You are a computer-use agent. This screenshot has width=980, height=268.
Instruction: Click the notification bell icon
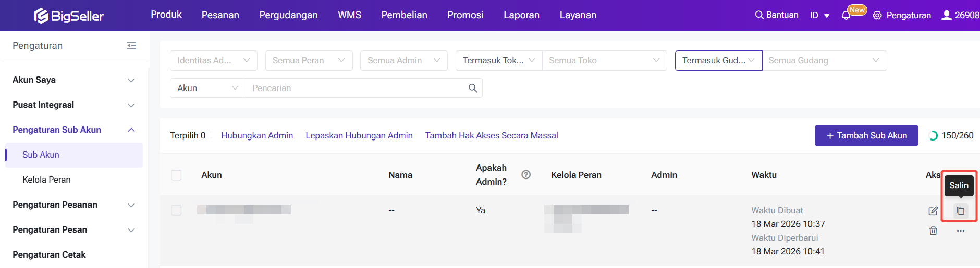click(x=846, y=16)
